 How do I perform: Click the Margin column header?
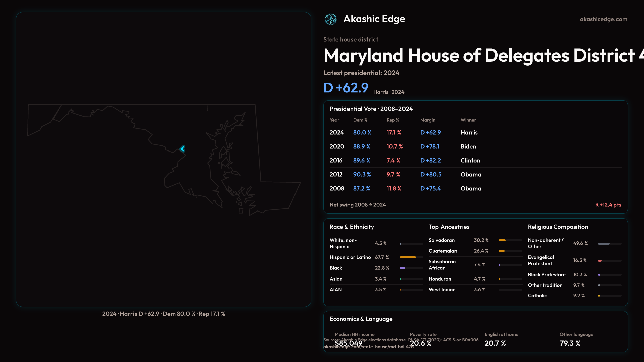tap(427, 120)
